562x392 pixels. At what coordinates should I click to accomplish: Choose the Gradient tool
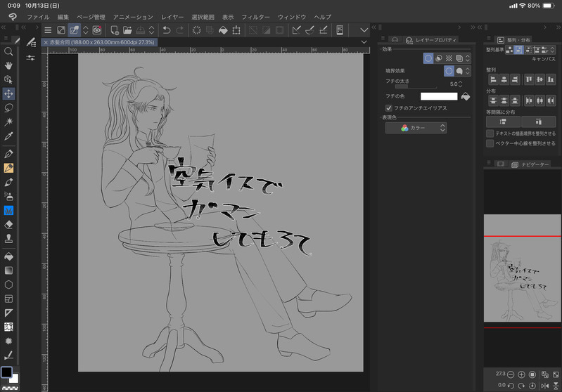tap(8, 270)
